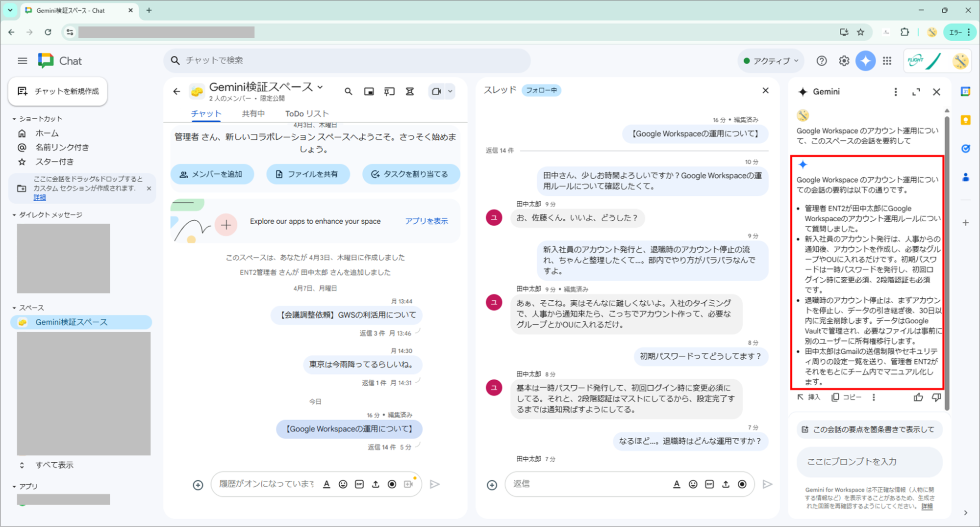Click タスクを割り当てる button
This screenshot has width=980, height=527.
click(410, 174)
